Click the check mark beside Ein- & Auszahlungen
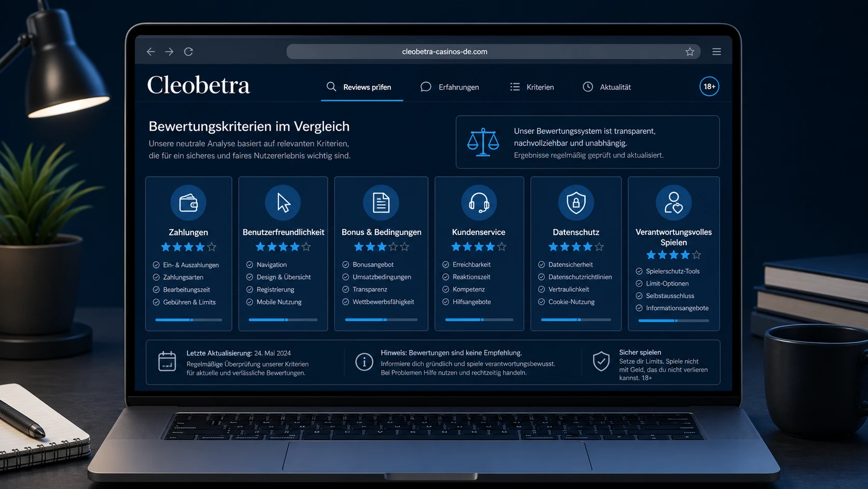868x489 pixels. [156, 265]
